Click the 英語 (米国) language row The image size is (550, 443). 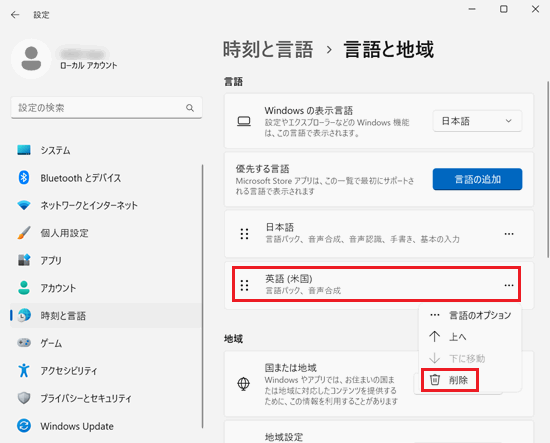pyautogui.click(x=379, y=285)
